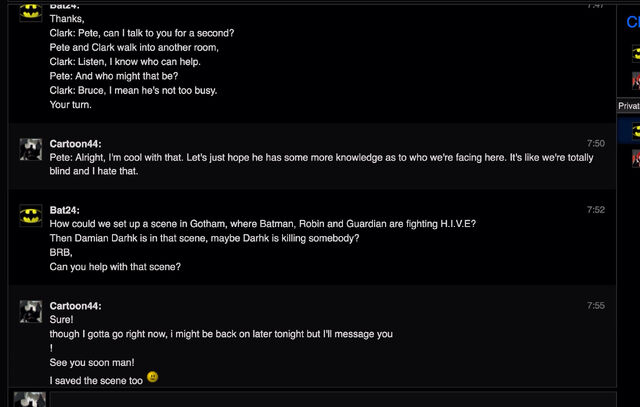Click the Cartoon44 username at 7:55
This screenshot has height=407, width=640.
click(x=76, y=306)
